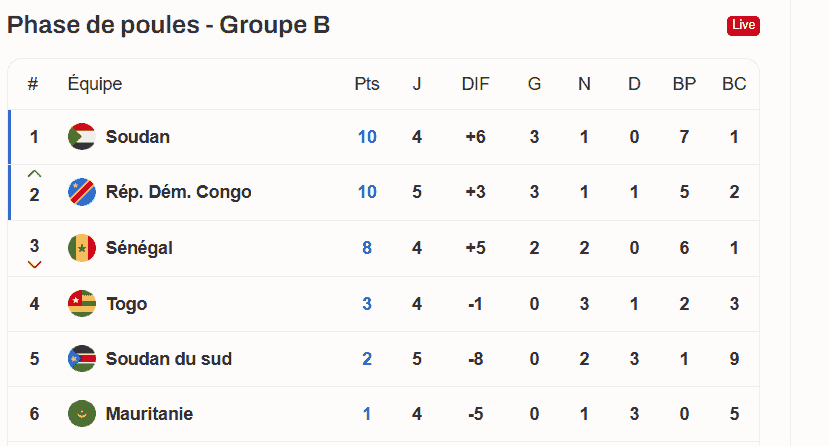Click the red down arrow below rank 3

point(34,265)
